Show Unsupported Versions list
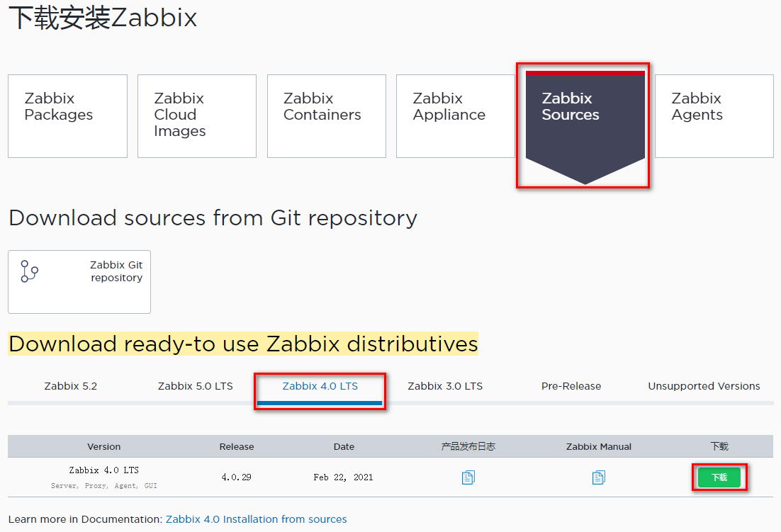 point(704,386)
